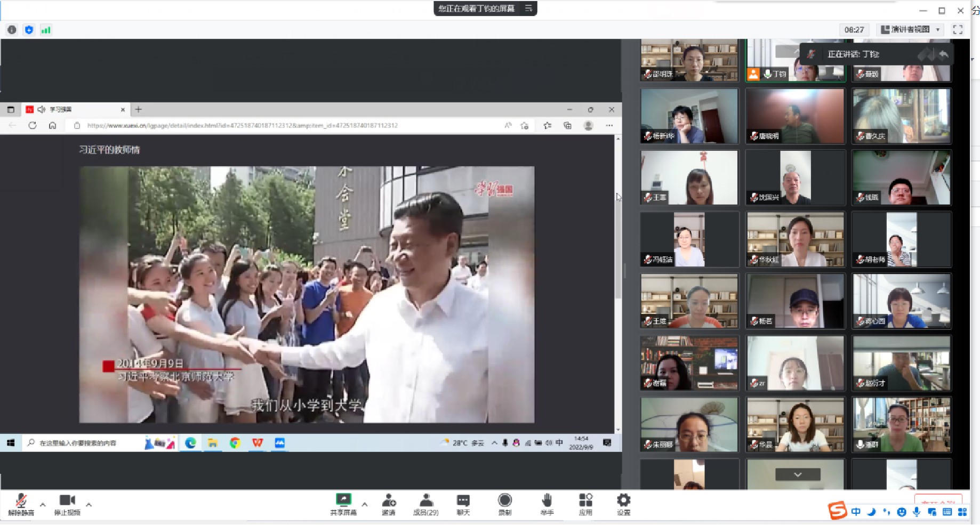Start recording with the Record icon
The height and width of the screenshot is (525, 980).
coord(504,504)
